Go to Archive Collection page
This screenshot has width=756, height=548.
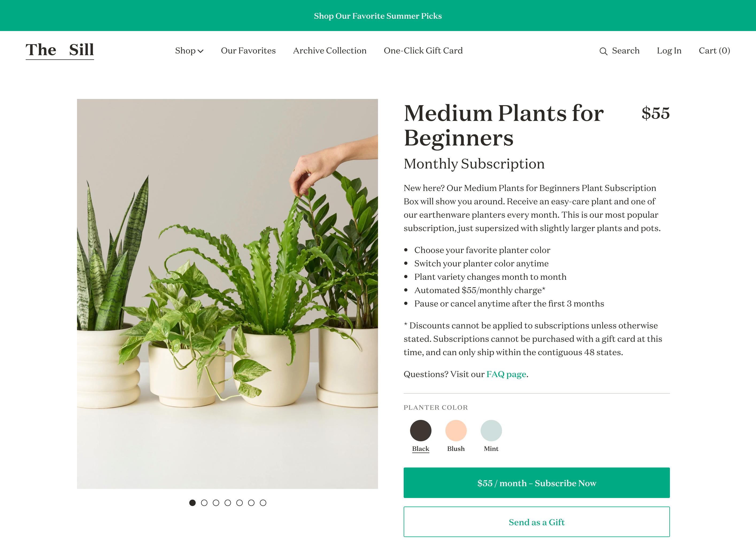(329, 50)
